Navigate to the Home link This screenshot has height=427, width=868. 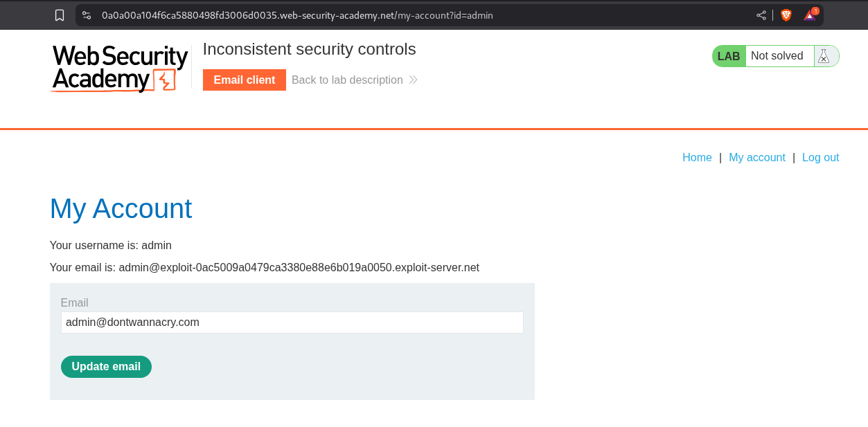coord(697,157)
